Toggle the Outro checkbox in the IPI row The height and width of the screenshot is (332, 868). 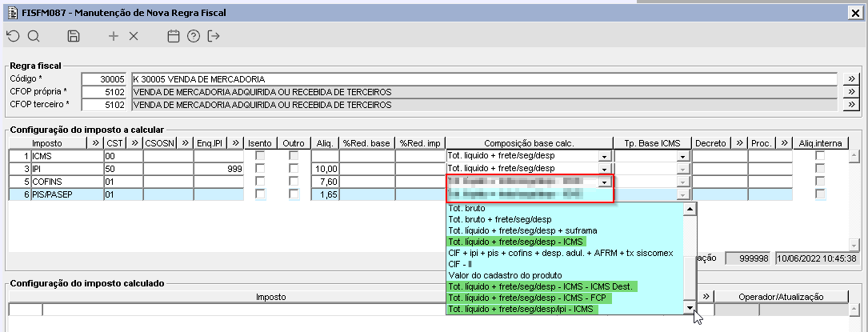pyautogui.click(x=294, y=169)
